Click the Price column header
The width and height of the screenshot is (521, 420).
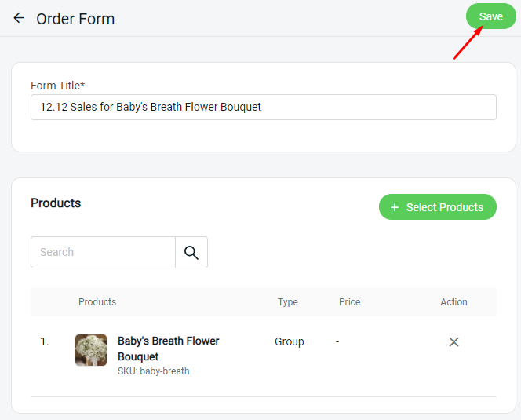[349, 302]
